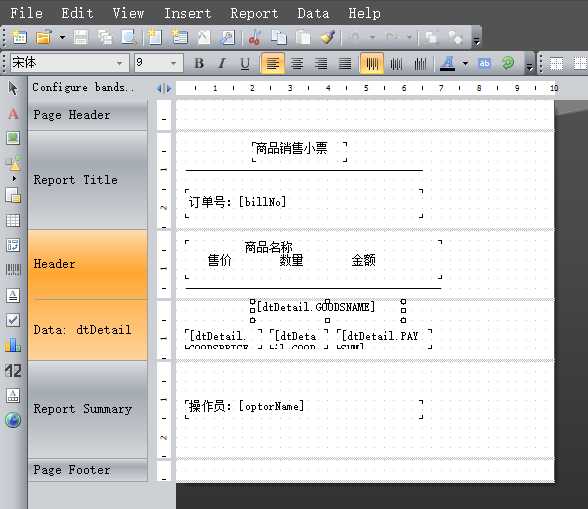Screen dimensions: 588x509
Task: Expand the shape tool sub-menu arrow
Action: [14, 178]
